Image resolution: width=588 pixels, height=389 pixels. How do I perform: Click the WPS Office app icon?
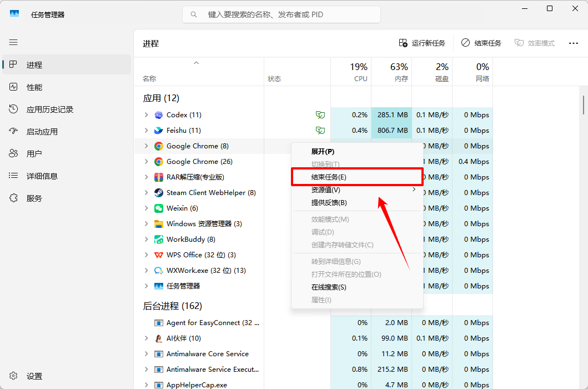[159, 255]
